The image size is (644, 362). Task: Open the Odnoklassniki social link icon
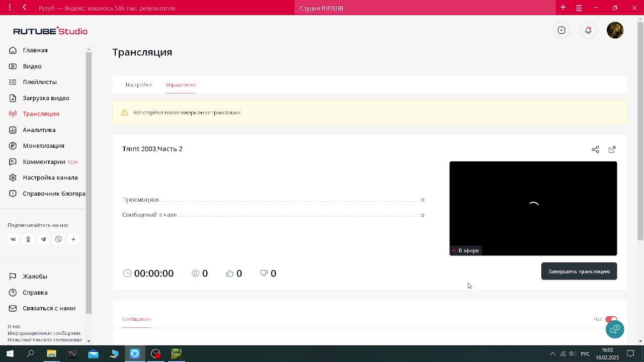pos(28,239)
